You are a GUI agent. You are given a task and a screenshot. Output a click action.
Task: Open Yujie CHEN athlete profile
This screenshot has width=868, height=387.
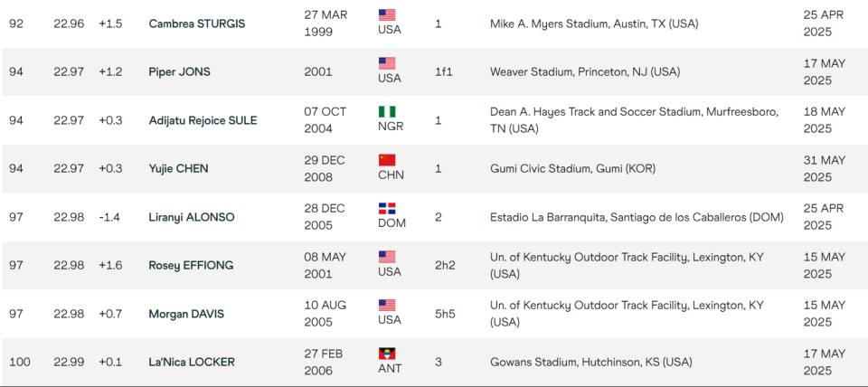tap(178, 169)
